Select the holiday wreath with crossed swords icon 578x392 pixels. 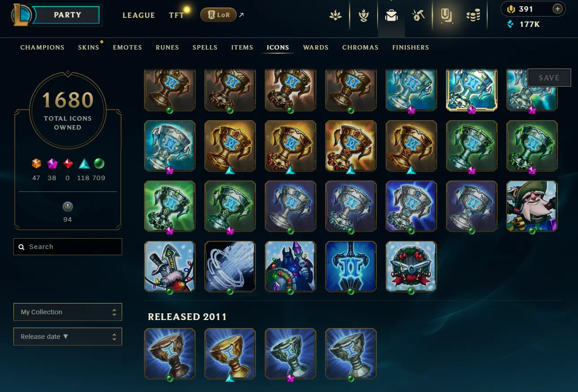411,266
